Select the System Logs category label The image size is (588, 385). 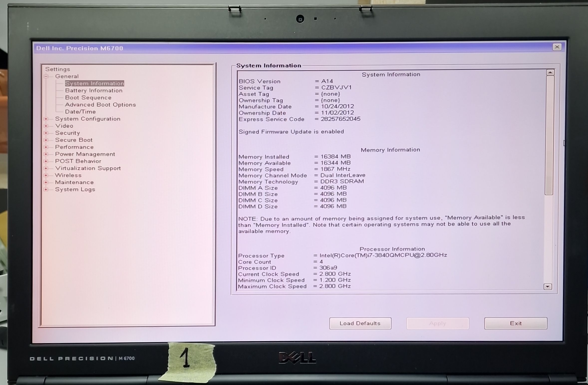pyautogui.click(x=75, y=190)
